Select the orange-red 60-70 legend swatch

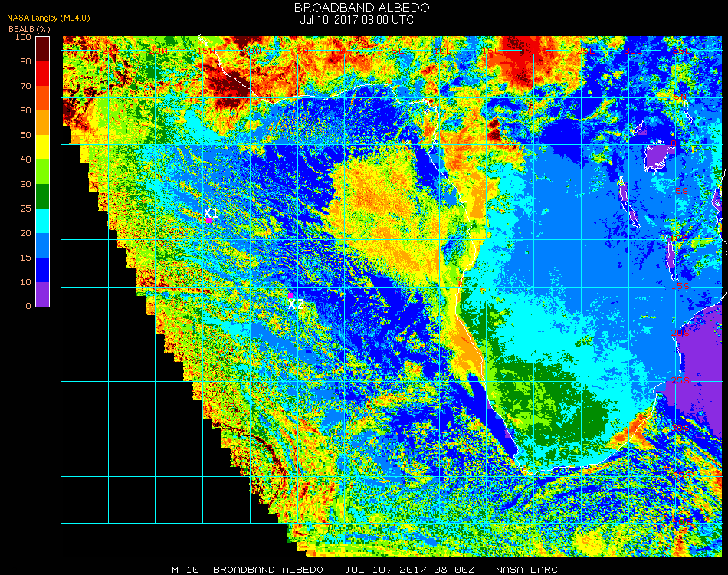coord(43,98)
